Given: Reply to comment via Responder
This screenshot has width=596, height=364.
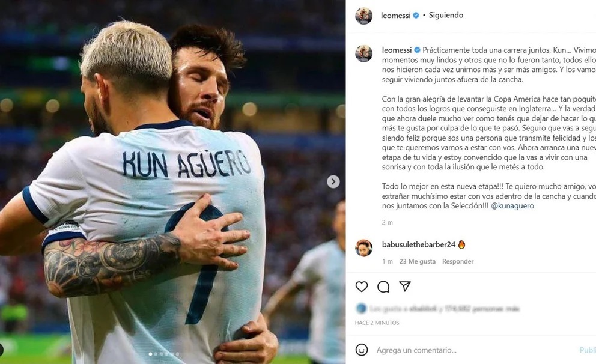Looking at the screenshot, I should [458, 261].
